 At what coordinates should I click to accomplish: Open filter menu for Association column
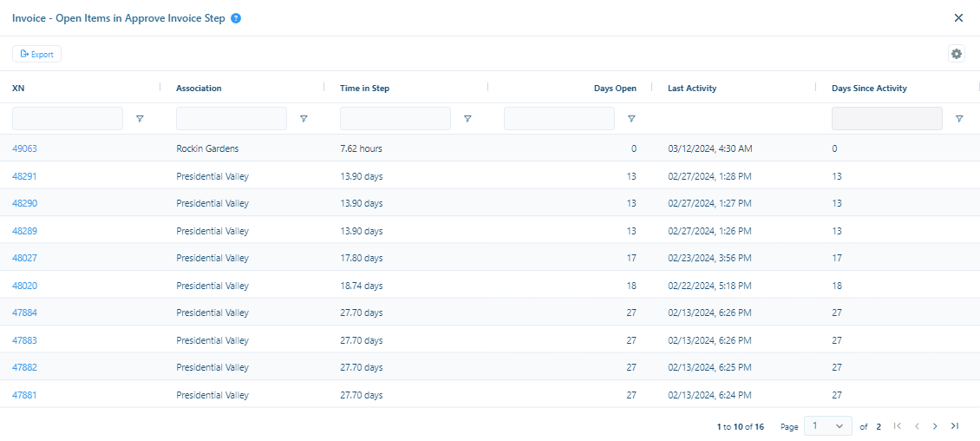tap(304, 119)
